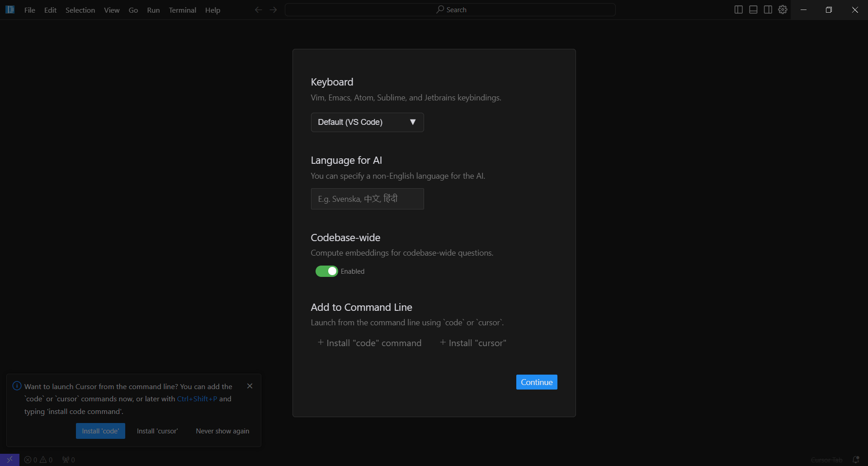
Task: Click the top Search bar
Action: (x=450, y=10)
